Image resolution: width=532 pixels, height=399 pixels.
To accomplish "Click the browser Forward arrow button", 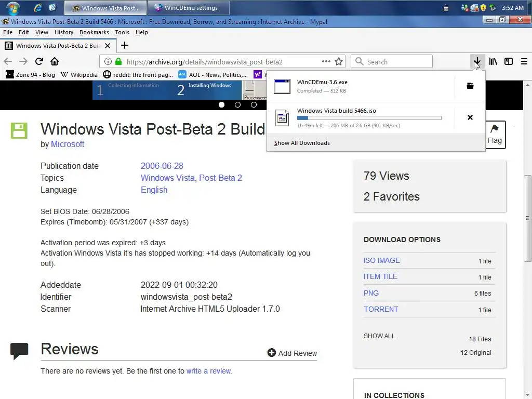I will point(23,61).
